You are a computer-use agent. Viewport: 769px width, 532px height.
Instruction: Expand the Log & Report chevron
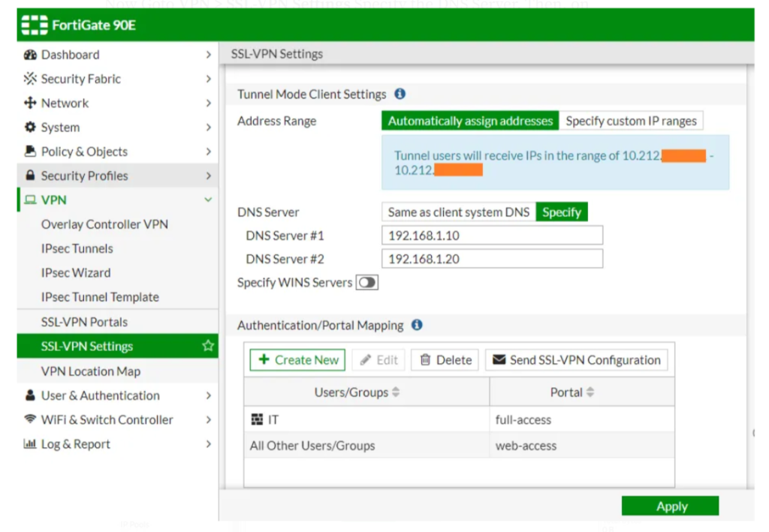tap(209, 443)
